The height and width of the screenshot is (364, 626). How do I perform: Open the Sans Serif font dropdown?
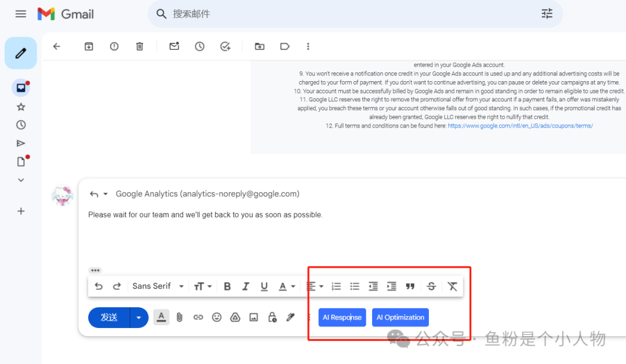(x=158, y=286)
